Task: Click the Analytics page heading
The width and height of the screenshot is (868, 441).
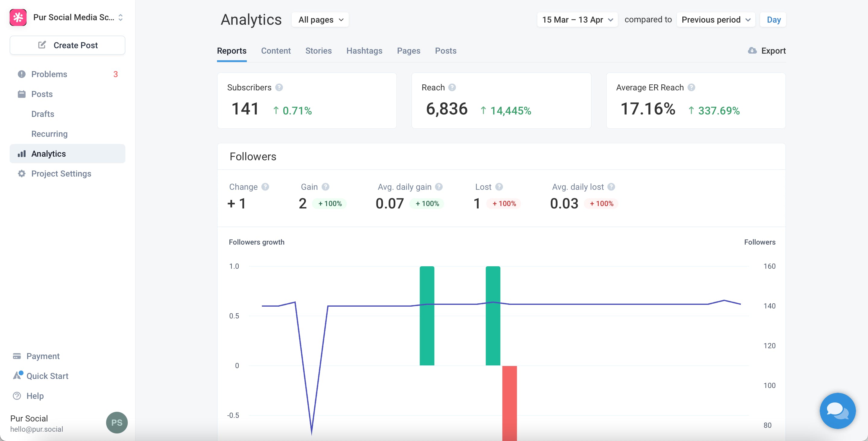Action: coord(251,20)
